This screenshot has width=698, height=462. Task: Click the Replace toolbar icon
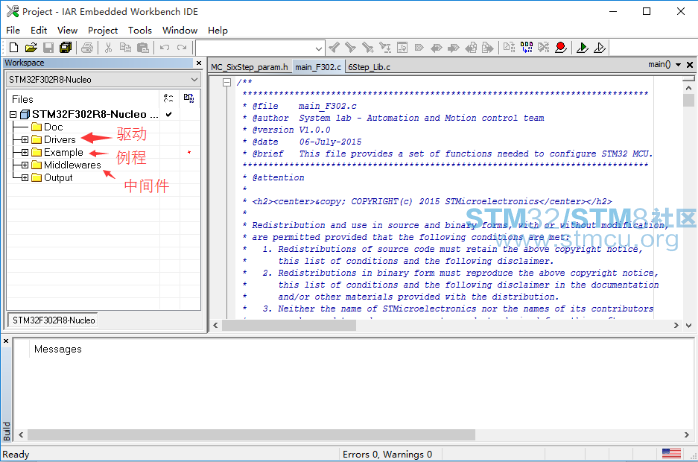tap(385, 48)
